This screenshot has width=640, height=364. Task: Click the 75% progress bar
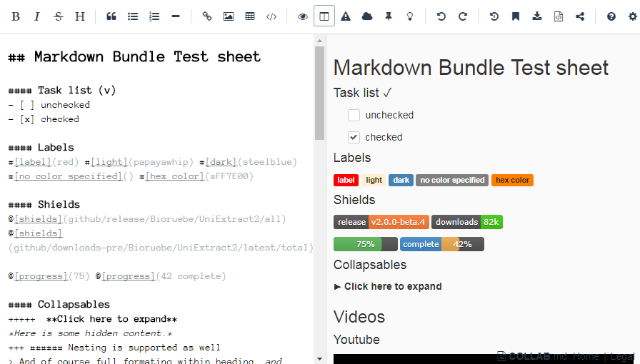pos(365,244)
